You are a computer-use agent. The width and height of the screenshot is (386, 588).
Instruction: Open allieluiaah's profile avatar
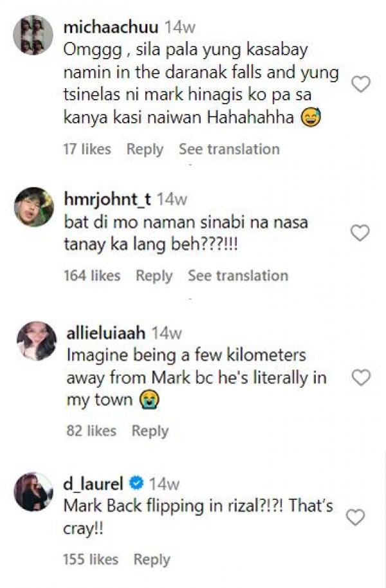(37, 341)
